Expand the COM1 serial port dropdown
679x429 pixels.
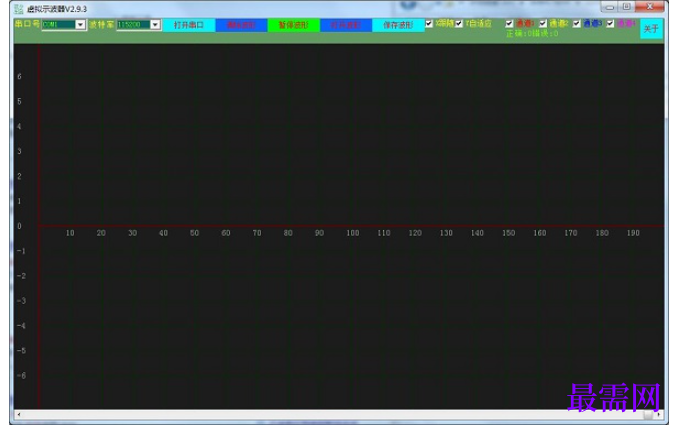coord(80,25)
